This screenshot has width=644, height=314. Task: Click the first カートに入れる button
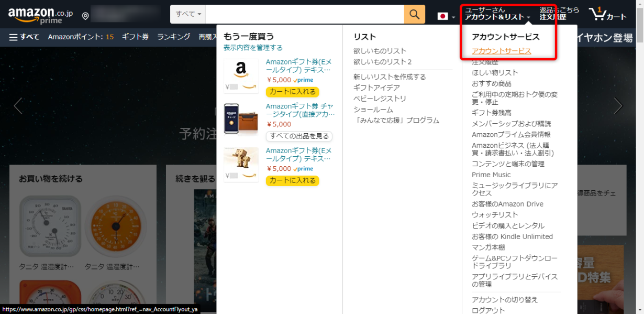(x=292, y=92)
